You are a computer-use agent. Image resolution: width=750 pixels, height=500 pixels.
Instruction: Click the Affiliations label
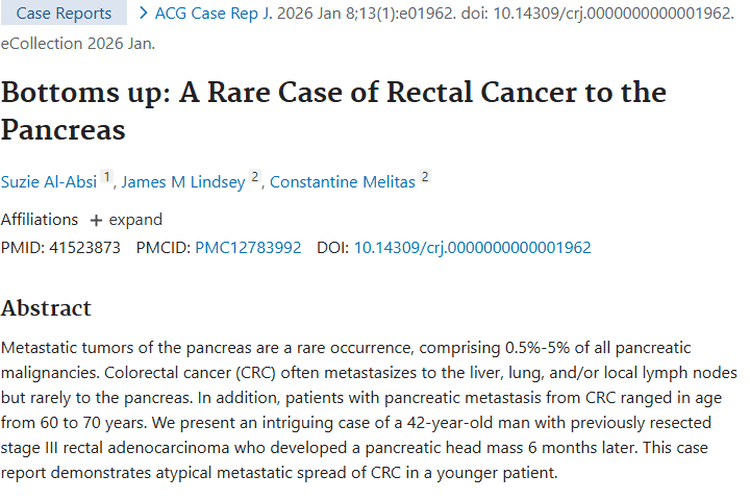[39, 220]
